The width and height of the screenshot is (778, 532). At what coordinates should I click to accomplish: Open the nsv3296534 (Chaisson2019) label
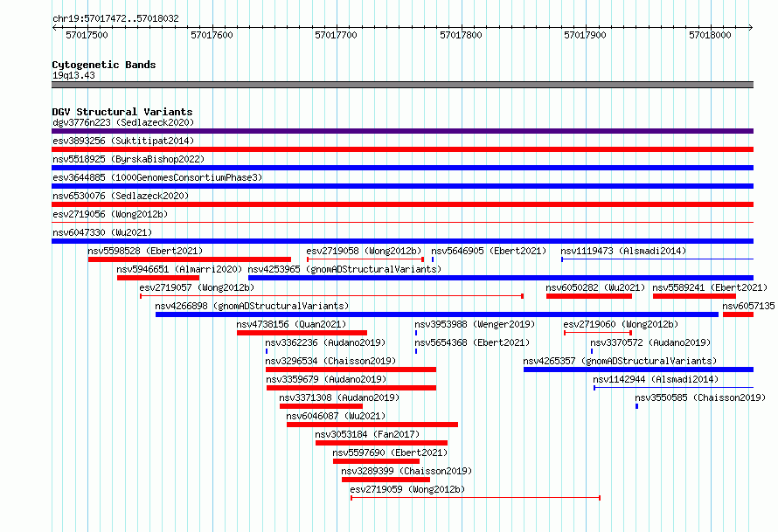[331, 361]
